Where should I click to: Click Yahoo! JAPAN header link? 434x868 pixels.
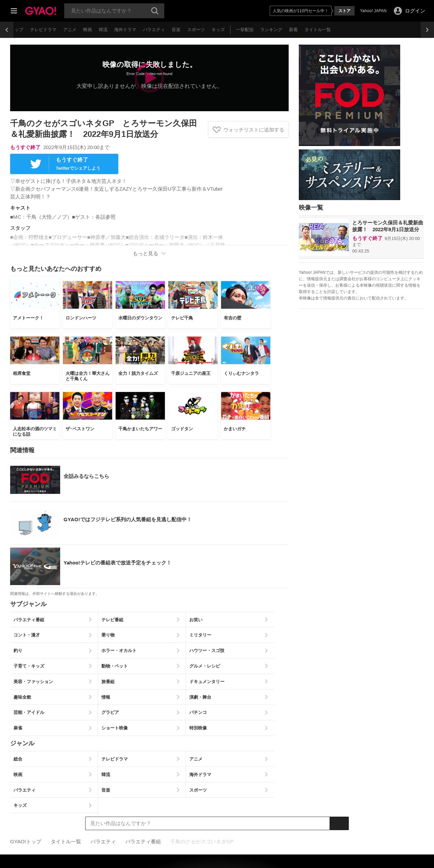[x=373, y=11]
